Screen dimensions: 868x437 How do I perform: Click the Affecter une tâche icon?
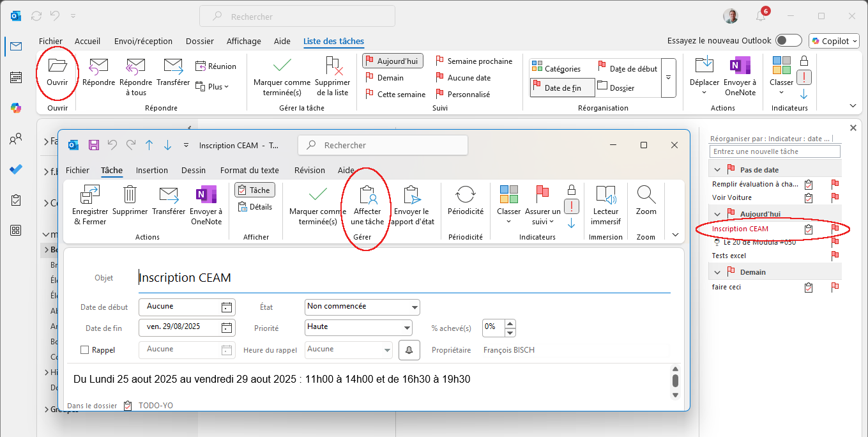(367, 195)
